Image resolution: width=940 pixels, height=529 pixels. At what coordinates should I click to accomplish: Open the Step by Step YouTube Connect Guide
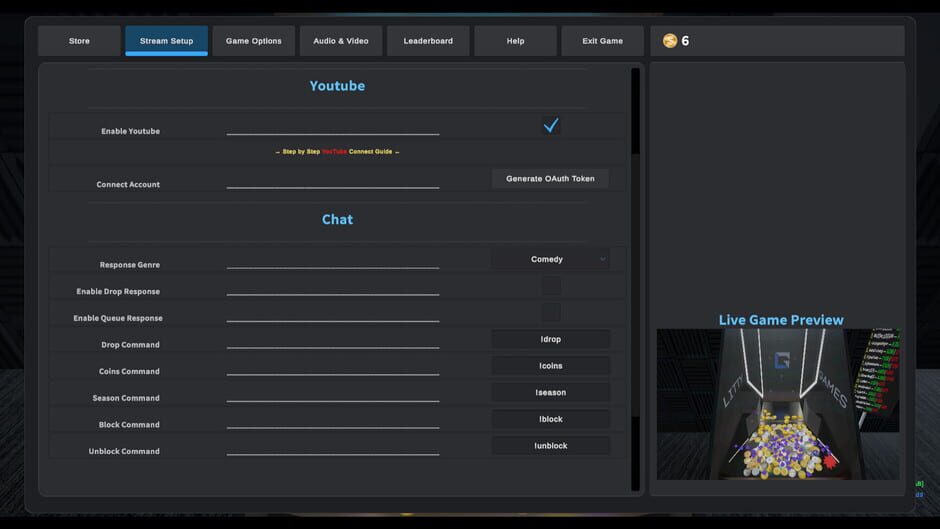(338, 152)
